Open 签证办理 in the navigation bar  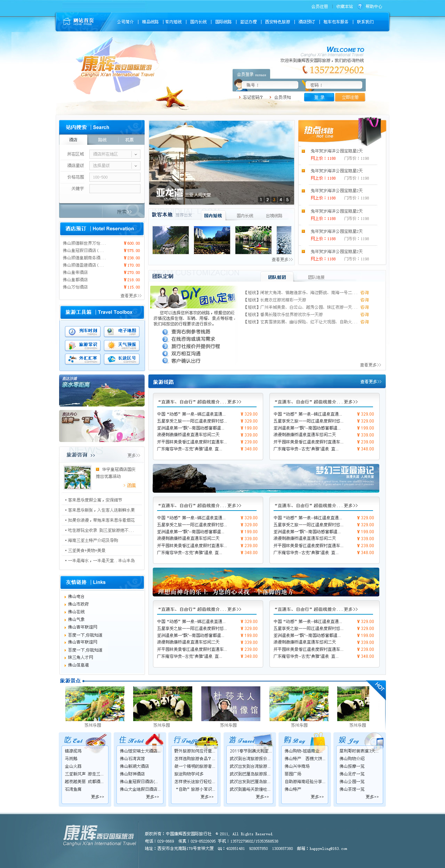click(248, 22)
